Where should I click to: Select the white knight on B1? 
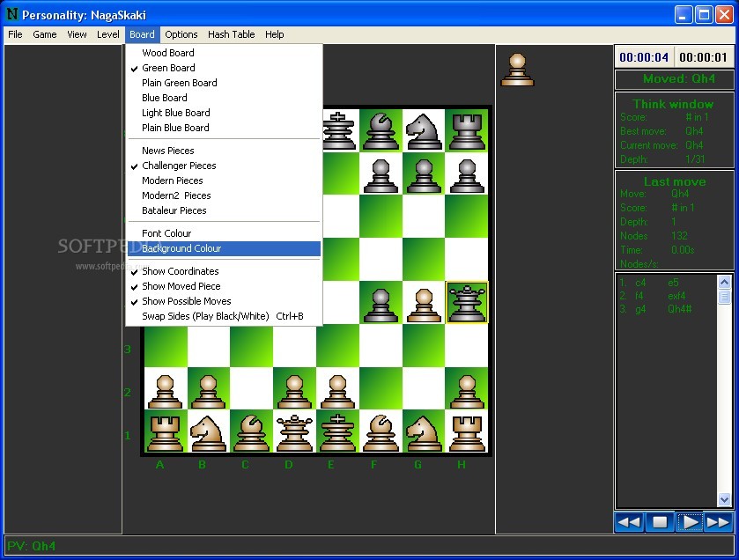tap(208, 431)
